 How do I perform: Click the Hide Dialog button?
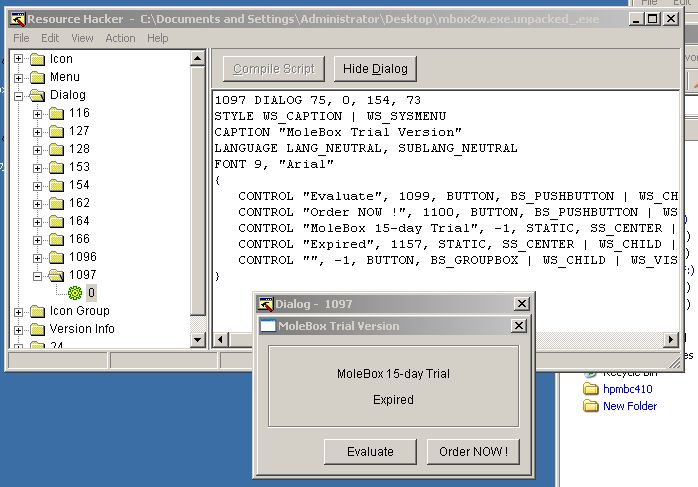375,69
